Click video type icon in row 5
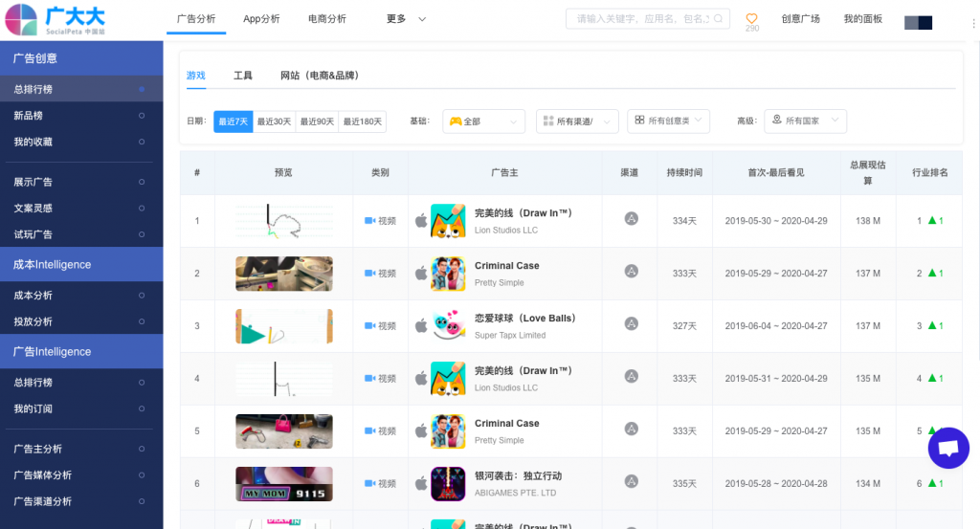Viewport: 980px width, 529px height. tap(370, 430)
